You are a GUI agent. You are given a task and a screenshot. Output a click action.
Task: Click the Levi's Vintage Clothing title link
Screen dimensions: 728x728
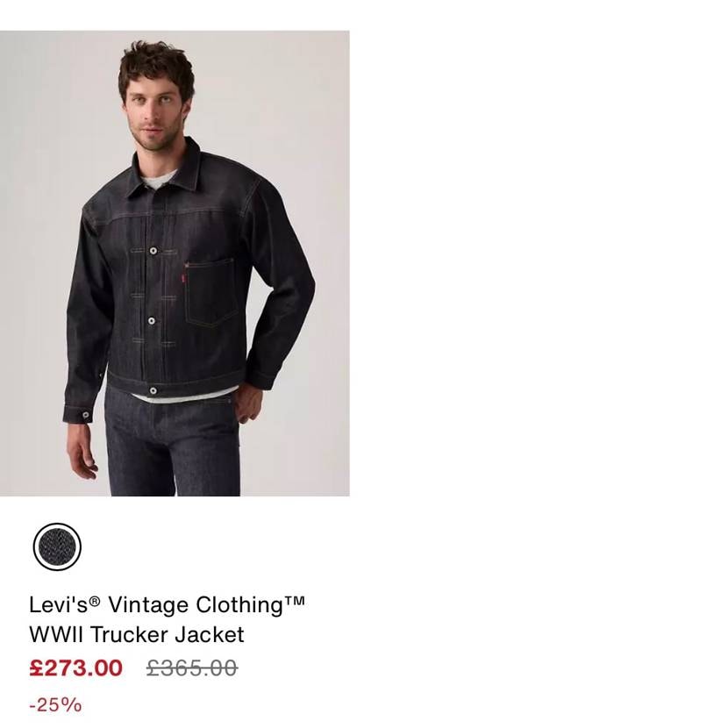coord(167,605)
